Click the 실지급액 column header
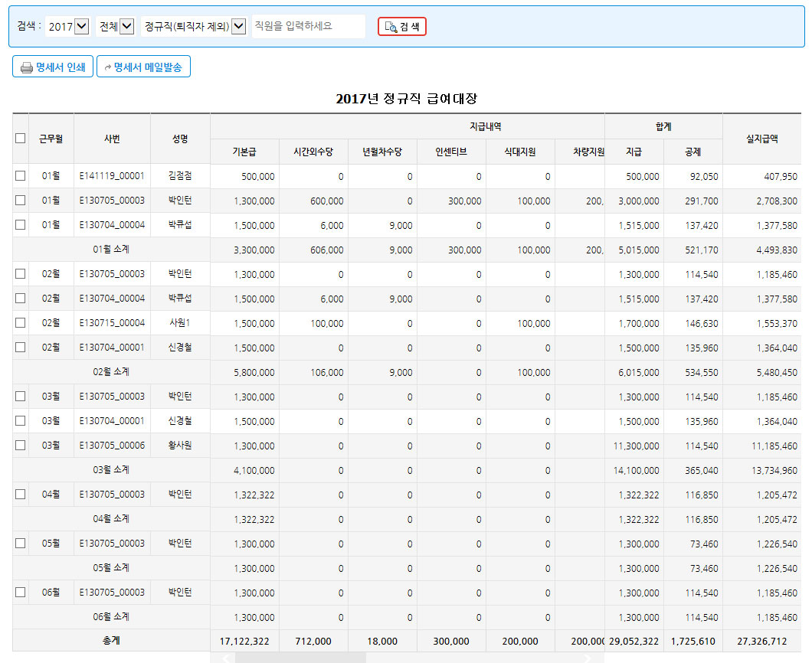Image resolution: width=812 pixels, height=663 pixels. [761, 139]
